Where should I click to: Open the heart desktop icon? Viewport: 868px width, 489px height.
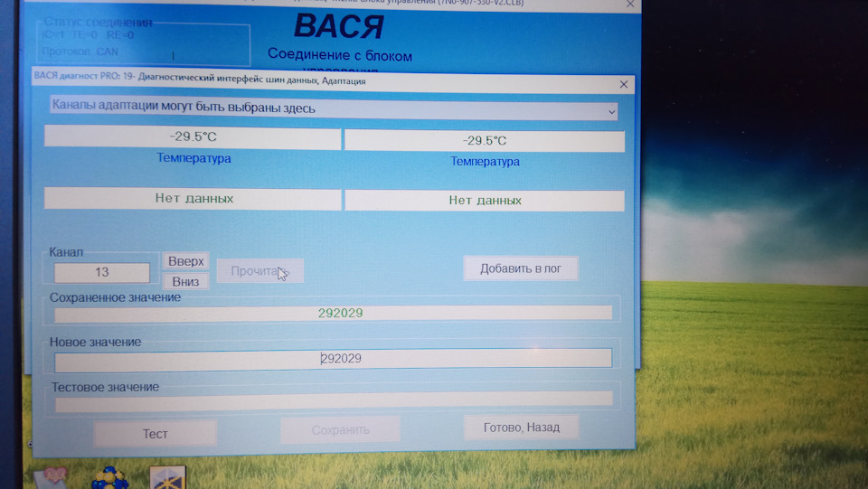[x=51, y=477]
